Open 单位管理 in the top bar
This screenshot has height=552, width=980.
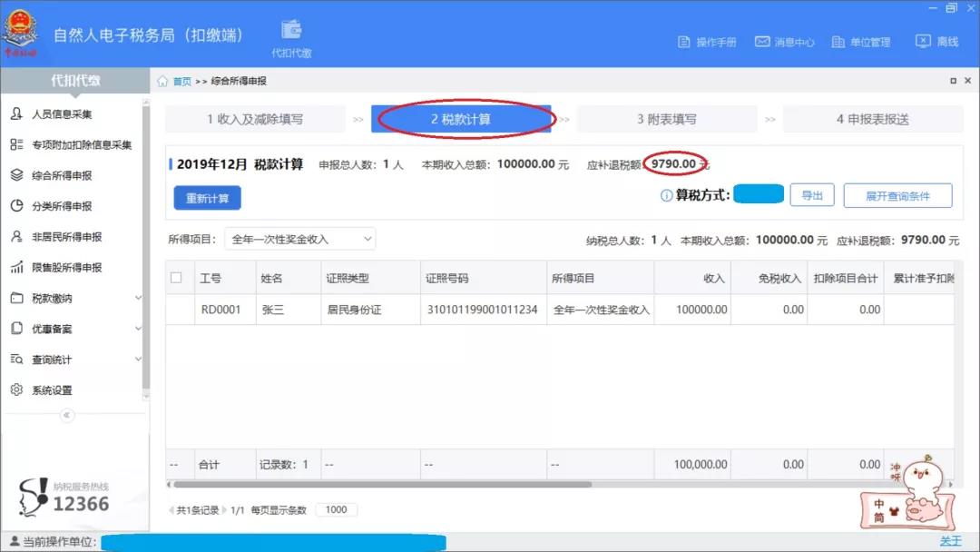tap(859, 41)
